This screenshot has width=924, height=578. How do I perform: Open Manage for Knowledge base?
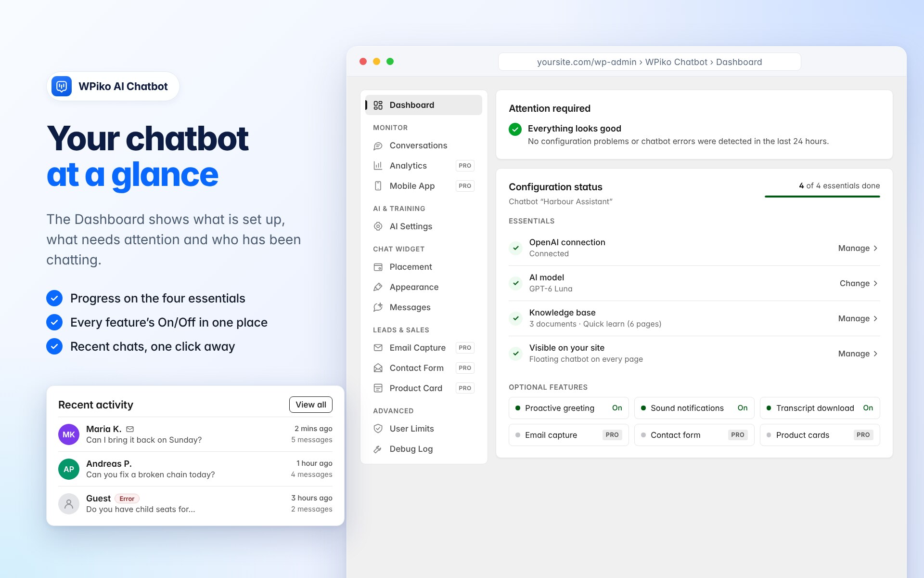click(x=858, y=318)
